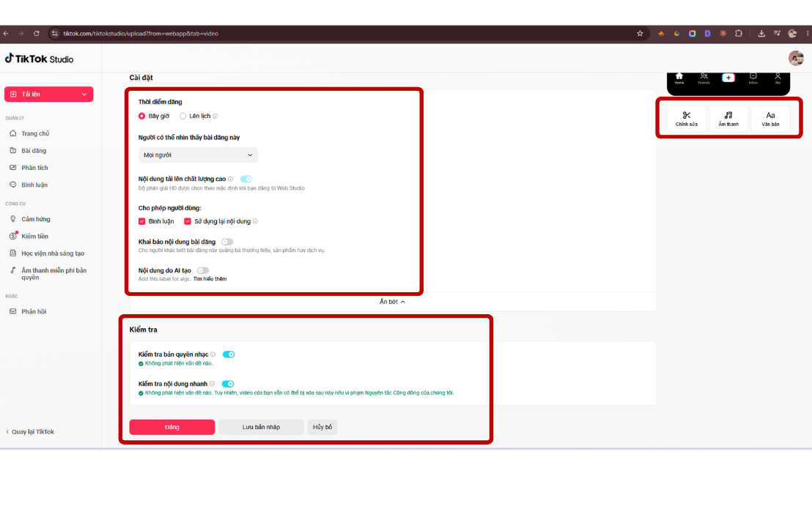Open Trang chủ in the sidebar
The height and width of the screenshot is (509, 812).
point(29,133)
